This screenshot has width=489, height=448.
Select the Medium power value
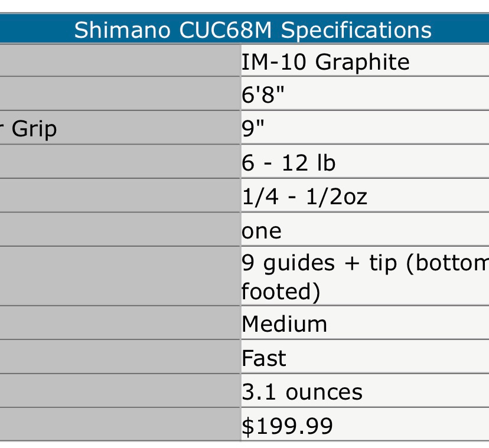[284, 324]
